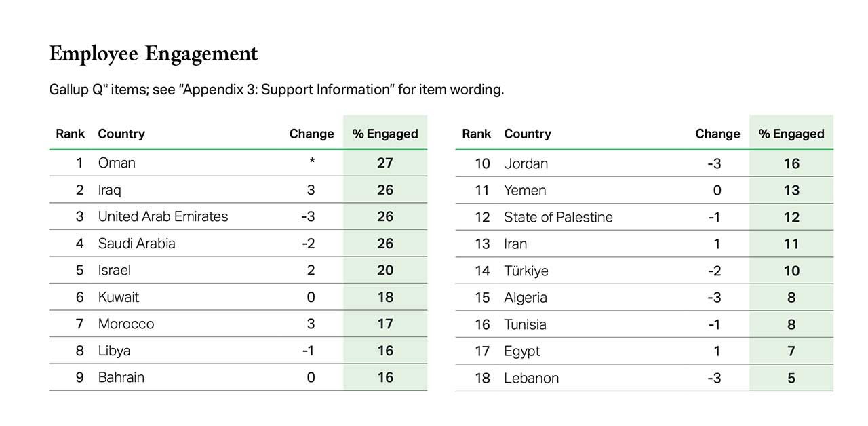Click the Jordan country name

point(526,163)
